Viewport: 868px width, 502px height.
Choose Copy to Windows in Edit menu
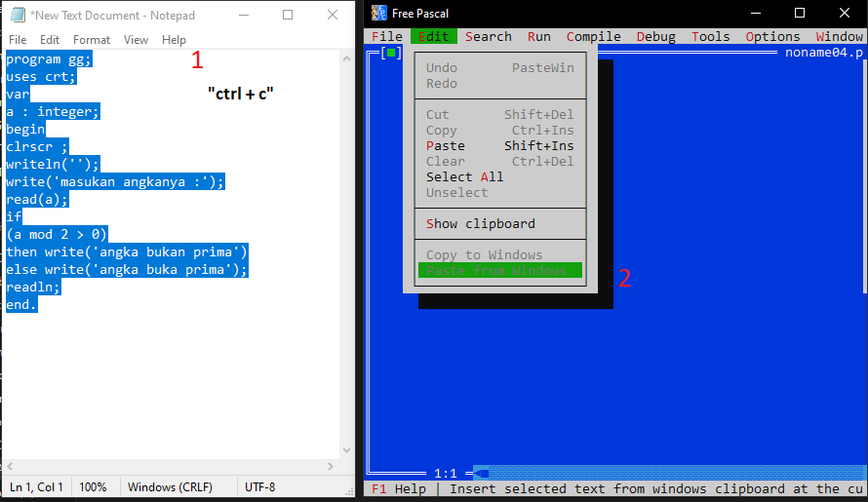[x=500, y=254]
